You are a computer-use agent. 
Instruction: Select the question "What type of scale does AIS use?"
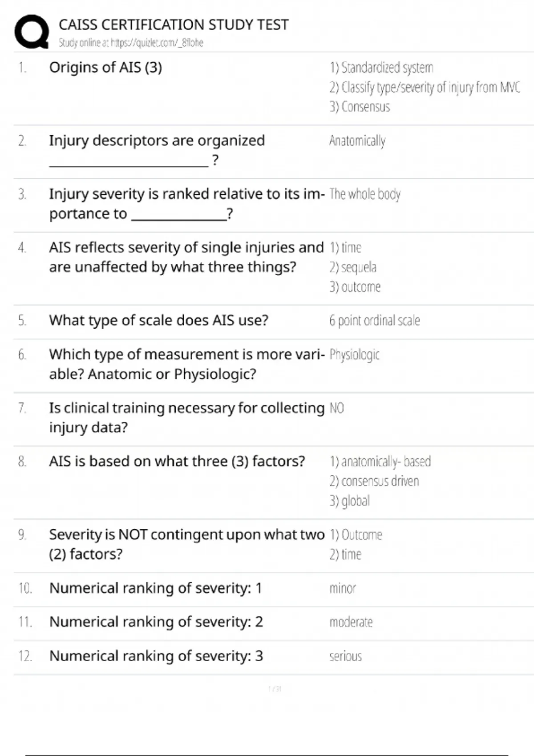158,320
